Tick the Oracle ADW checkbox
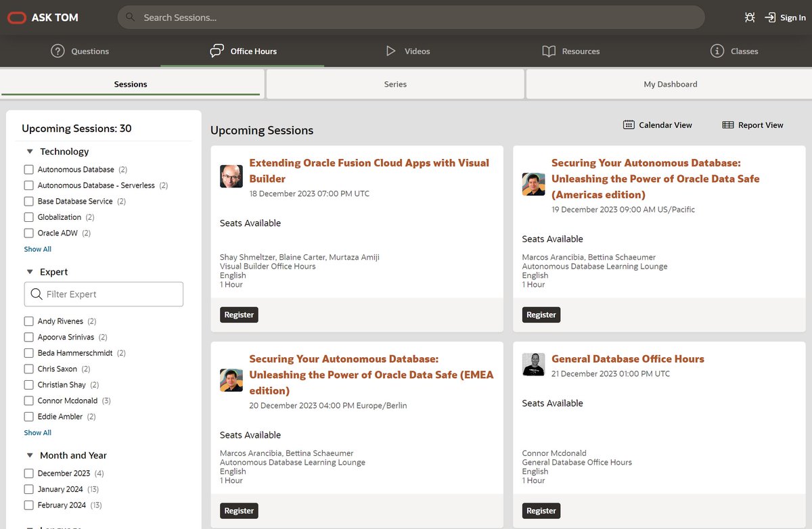Viewport: 812px width, 529px height. click(28, 233)
